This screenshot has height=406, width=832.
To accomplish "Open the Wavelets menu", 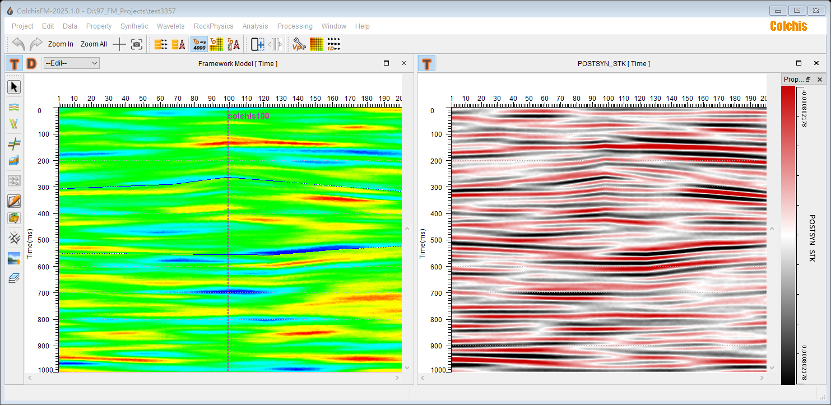I will (170, 26).
